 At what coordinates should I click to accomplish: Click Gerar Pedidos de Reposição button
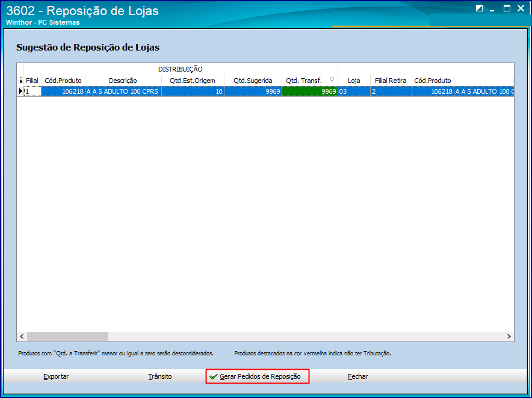pos(258,376)
